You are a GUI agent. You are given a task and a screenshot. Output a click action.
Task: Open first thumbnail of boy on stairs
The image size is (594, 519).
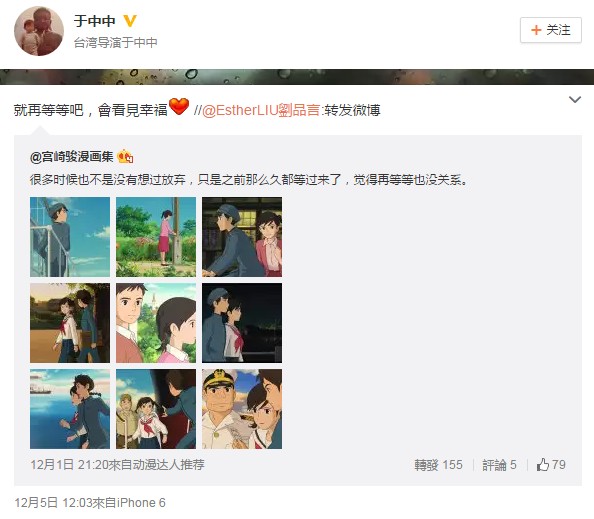pos(70,237)
